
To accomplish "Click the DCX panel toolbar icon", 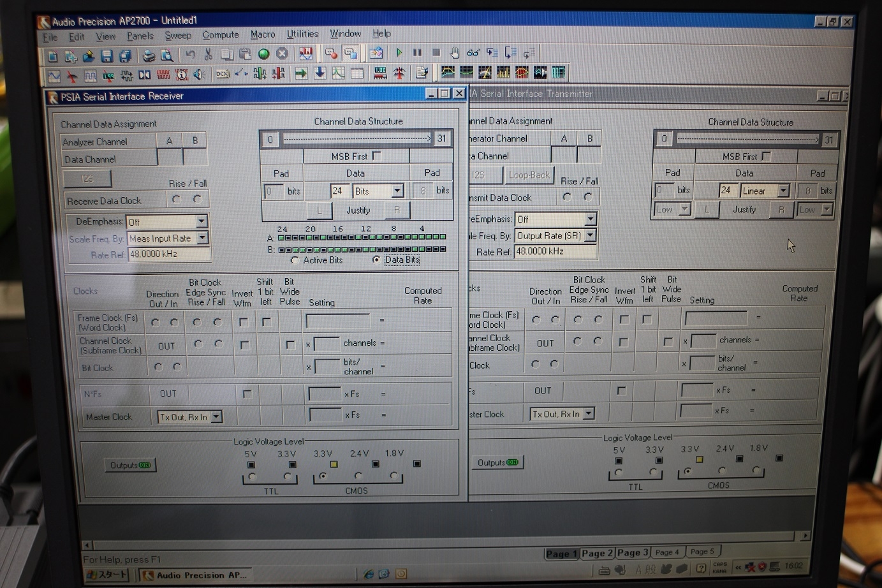I will [x=223, y=74].
